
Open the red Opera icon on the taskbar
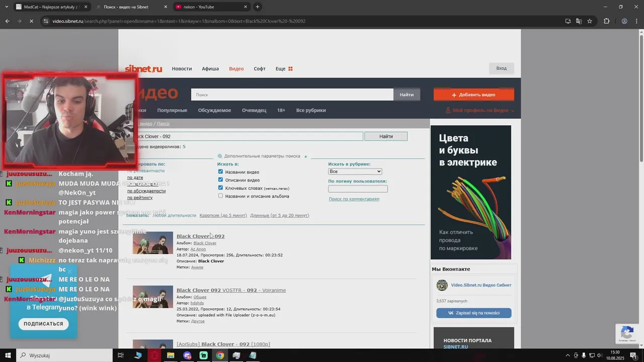(x=154, y=355)
